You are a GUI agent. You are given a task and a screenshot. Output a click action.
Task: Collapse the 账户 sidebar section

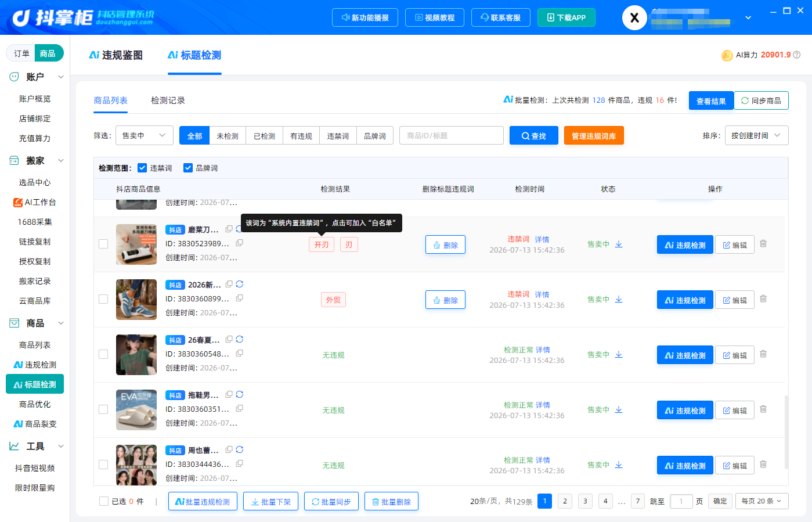coord(60,77)
